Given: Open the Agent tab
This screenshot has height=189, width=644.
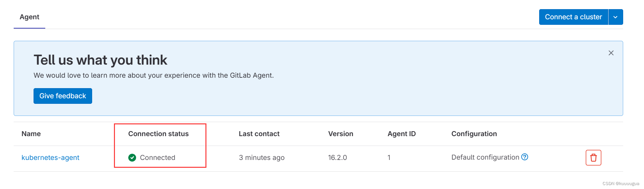Looking at the screenshot, I should coord(29,17).
